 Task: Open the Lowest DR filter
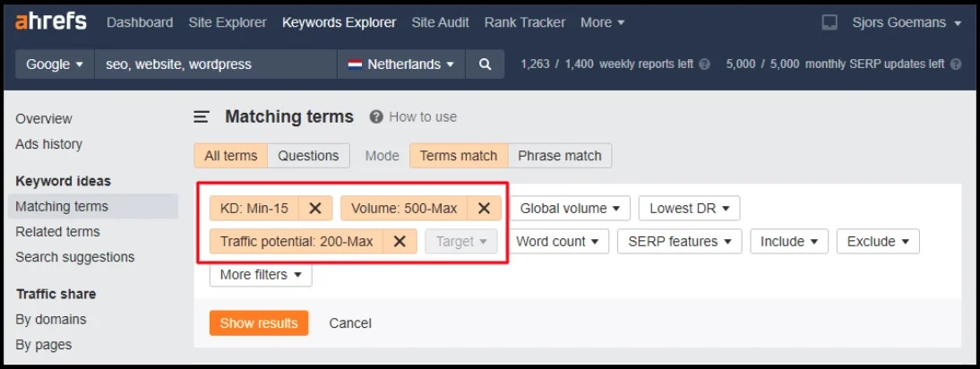point(690,208)
